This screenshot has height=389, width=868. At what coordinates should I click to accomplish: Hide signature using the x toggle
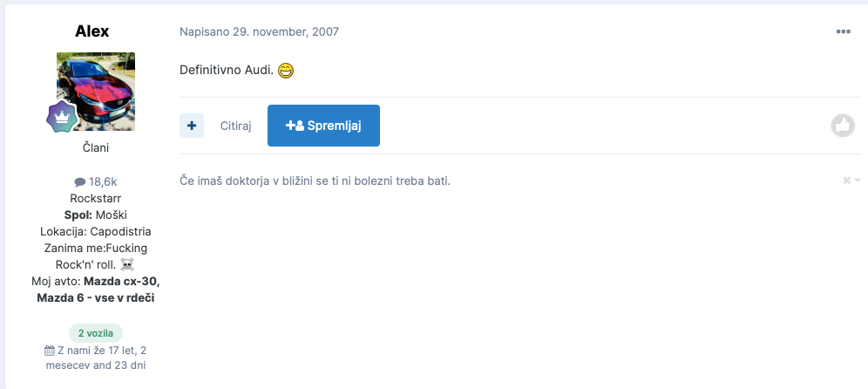pyautogui.click(x=846, y=180)
